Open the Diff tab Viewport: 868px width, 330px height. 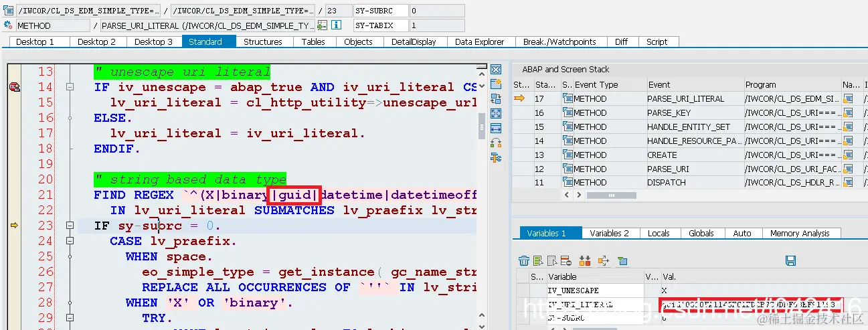tap(622, 42)
